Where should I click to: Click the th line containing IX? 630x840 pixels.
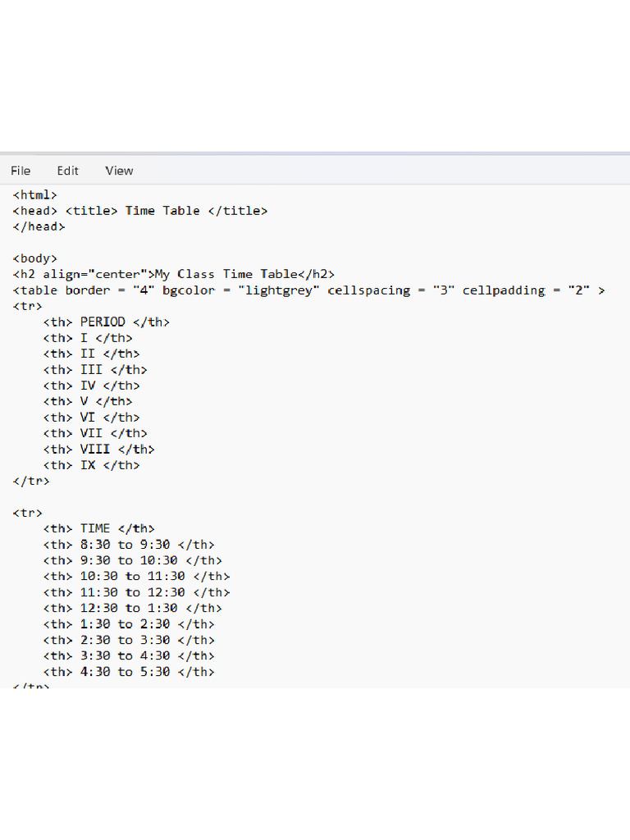tap(91, 465)
